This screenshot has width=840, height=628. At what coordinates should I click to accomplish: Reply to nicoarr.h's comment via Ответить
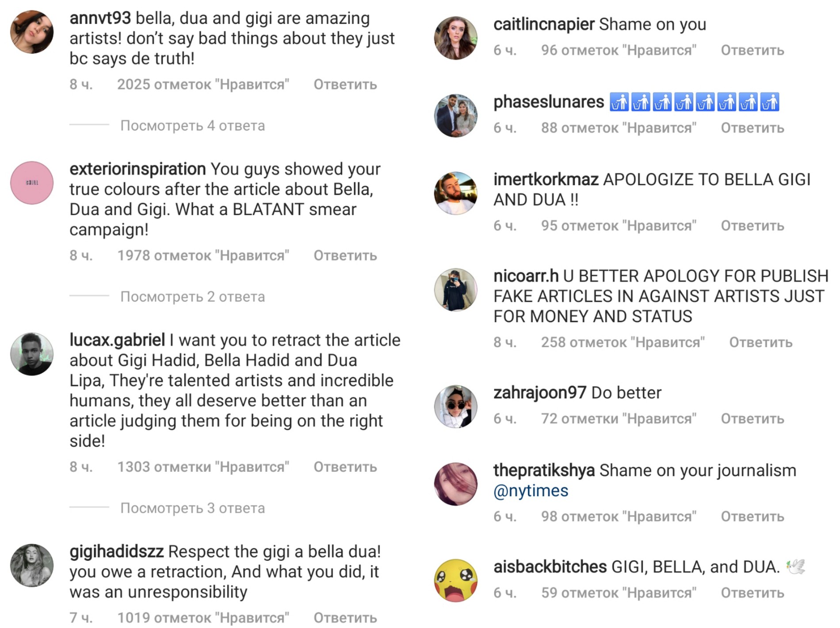(760, 342)
